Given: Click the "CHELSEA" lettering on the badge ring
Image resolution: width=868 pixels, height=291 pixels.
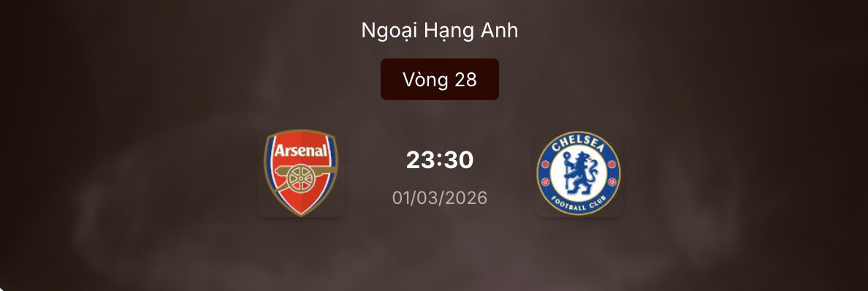Looking at the screenshot, I should click(x=579, y=142).
